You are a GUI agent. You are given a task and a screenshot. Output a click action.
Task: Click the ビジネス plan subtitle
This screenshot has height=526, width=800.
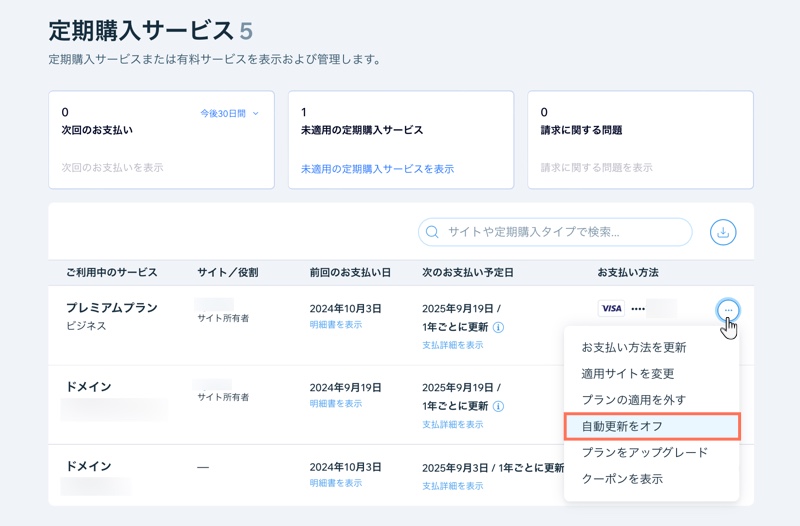click(86, 325)
